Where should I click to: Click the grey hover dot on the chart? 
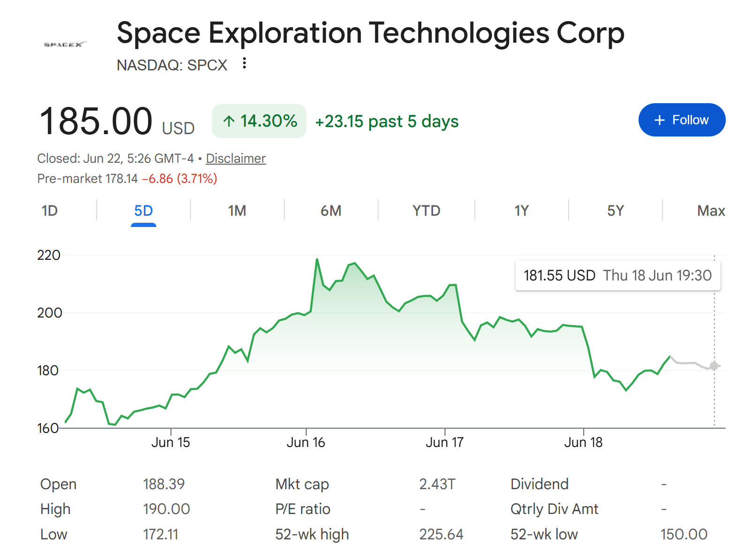[714, 366]
